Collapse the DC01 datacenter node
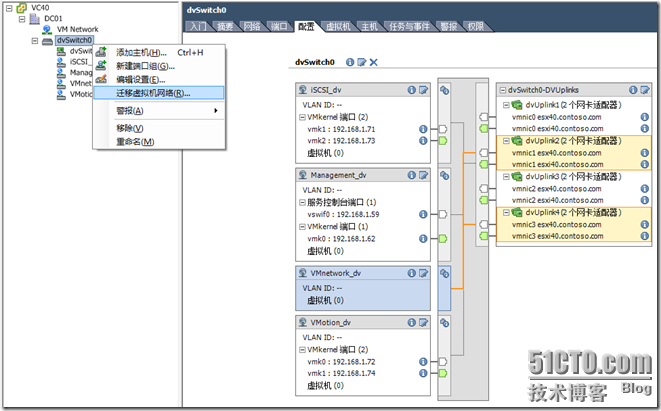 click(x=21, y=19)
